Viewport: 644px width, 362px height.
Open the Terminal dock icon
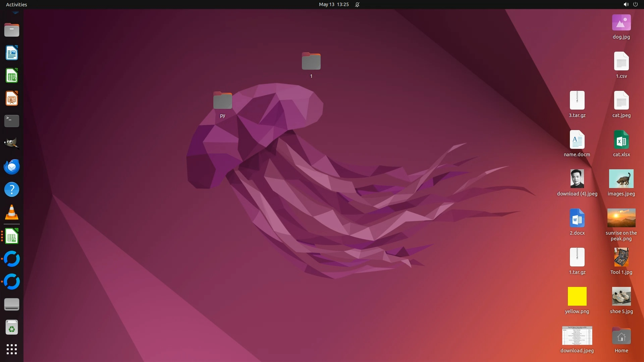12,121
